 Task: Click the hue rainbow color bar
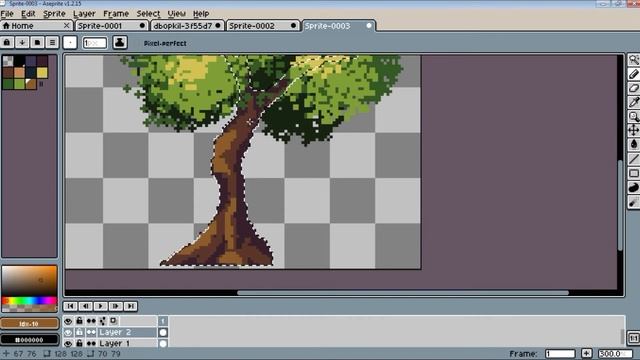click(x=29, y=301)
